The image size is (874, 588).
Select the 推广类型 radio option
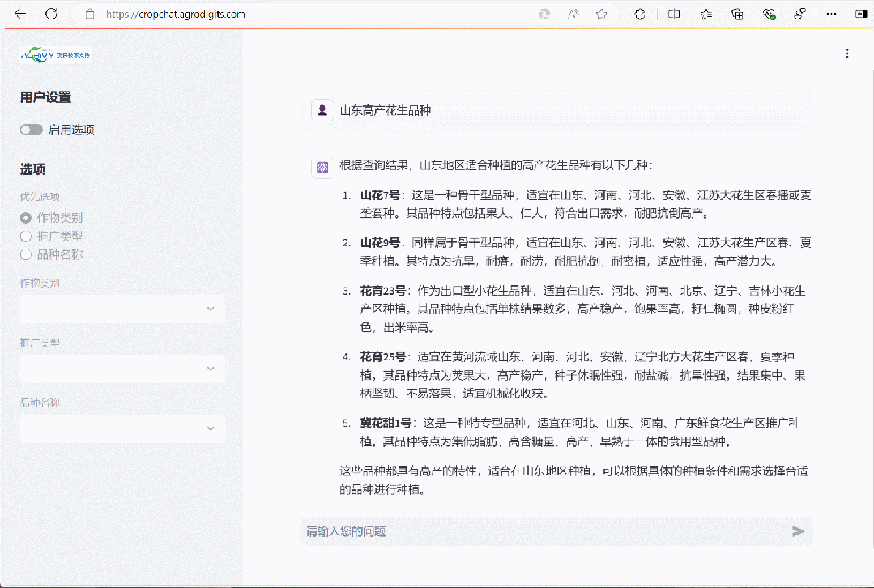point(26,236)
